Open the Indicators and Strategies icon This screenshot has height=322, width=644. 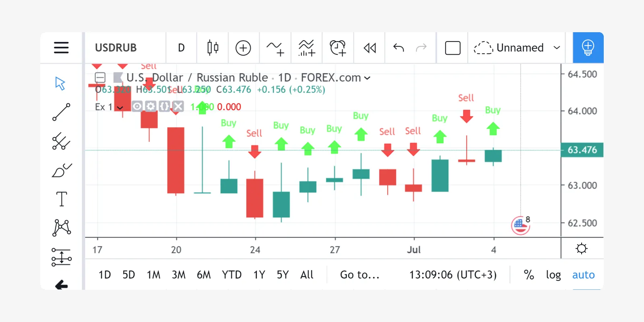coord(275,47)
